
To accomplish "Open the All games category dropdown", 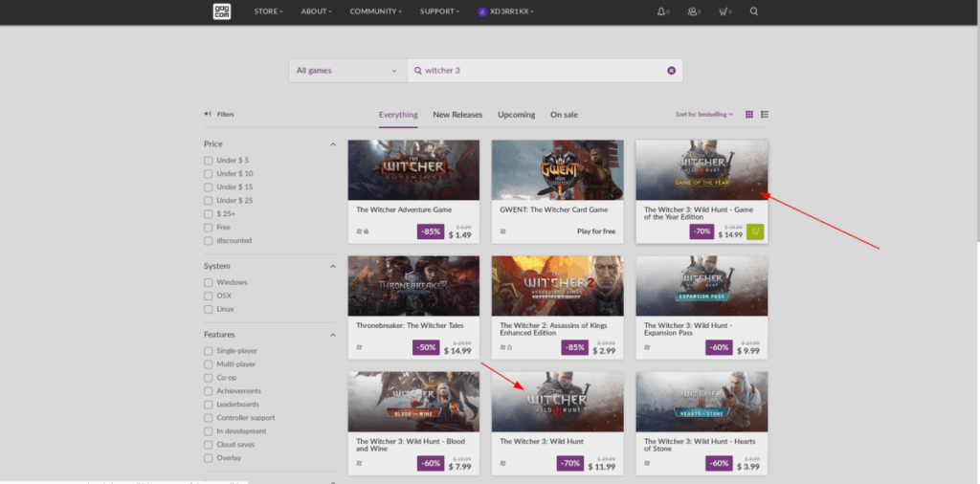I will [x=347, y=71].
